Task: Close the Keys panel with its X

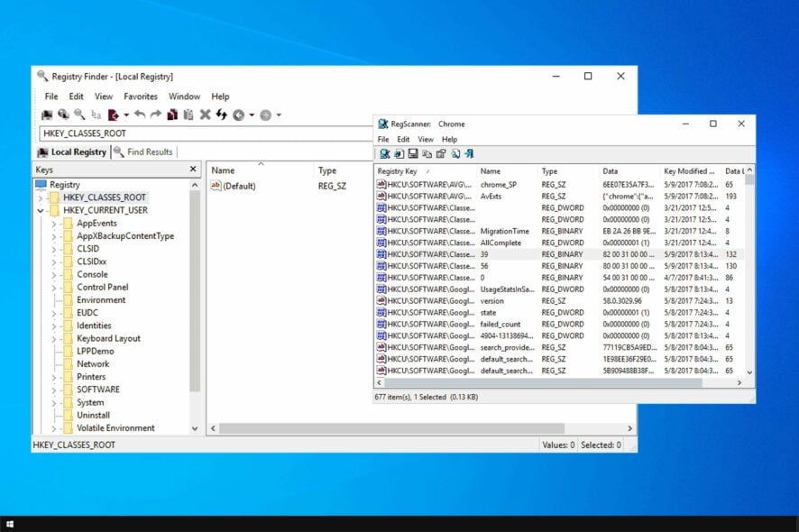Action: click(x=193, y=170)
